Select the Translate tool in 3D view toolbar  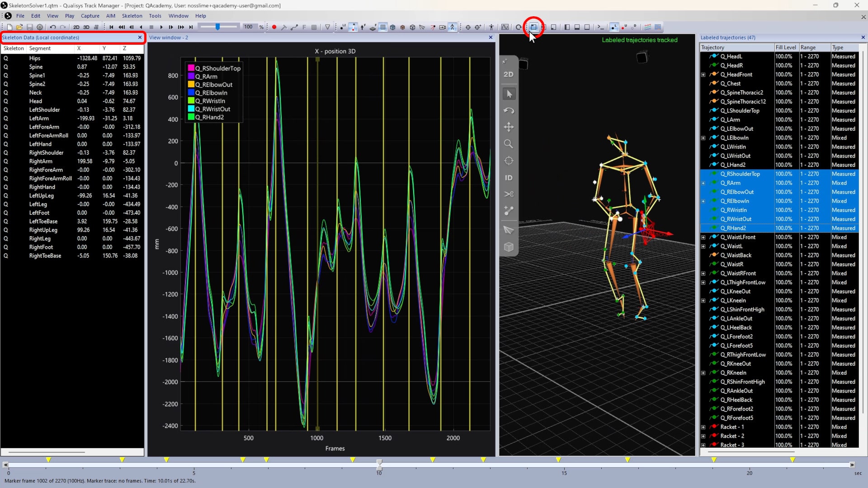pyautogui.click(x=509, y=127)
